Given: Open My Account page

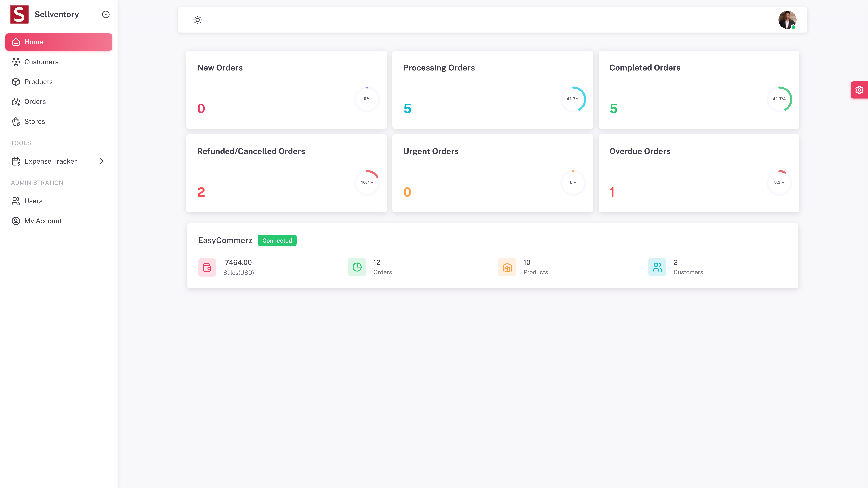Looking at the screenshot, I should pos(43,221).
